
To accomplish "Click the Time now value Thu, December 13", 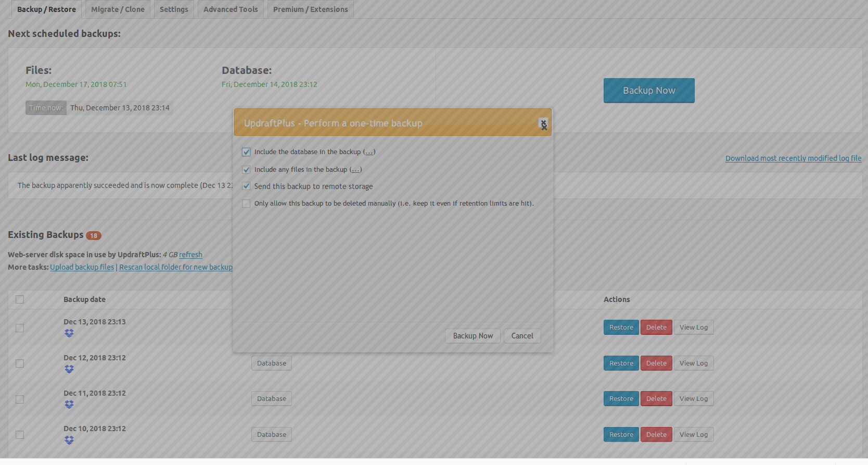I will 120,108.
